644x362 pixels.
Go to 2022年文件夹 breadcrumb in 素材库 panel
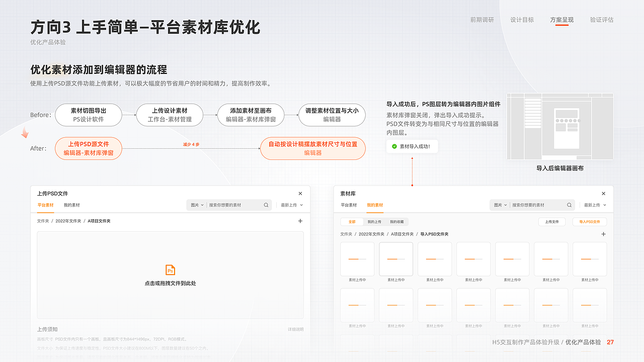click(x=371, y=234)
